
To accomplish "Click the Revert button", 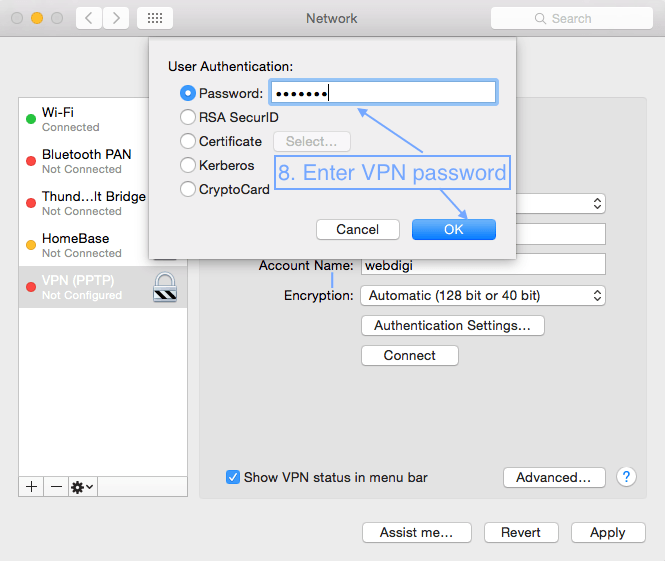I will click(x=521, y=532).
